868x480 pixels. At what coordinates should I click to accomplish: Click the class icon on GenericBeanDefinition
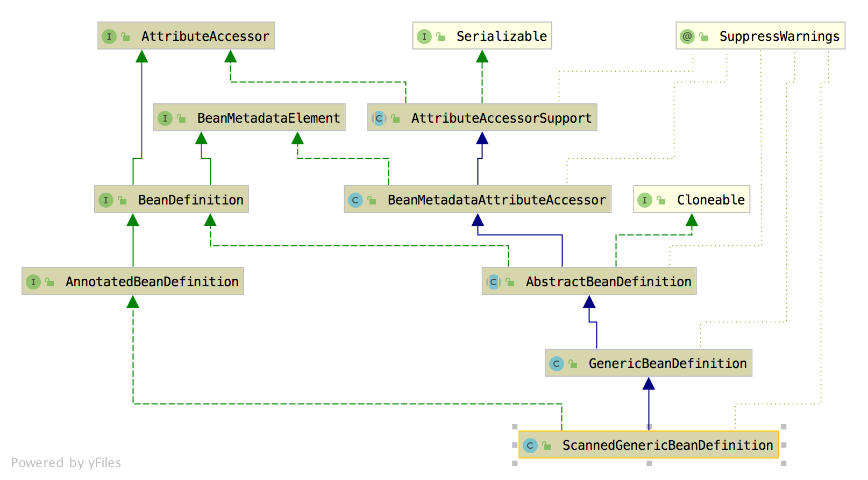[557, 364]
